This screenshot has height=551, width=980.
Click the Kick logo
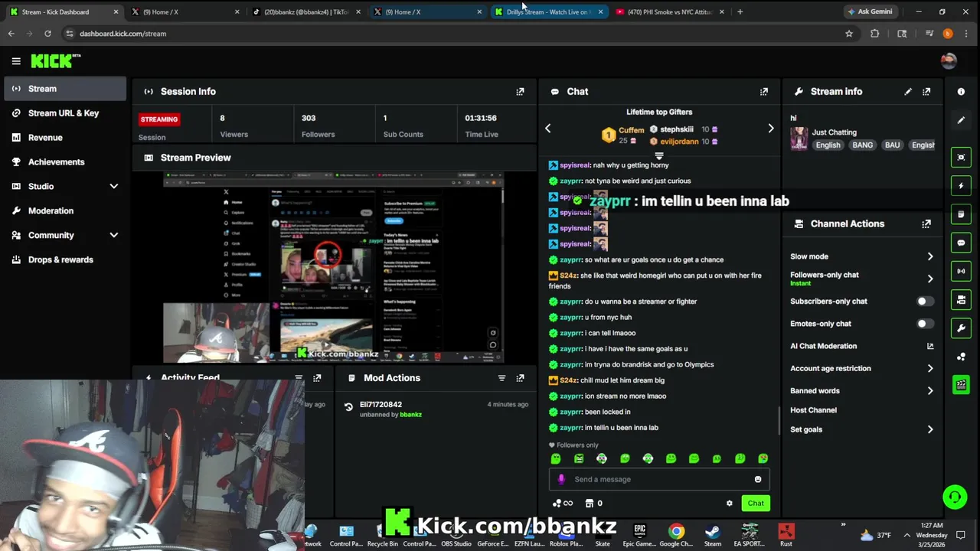tap(56, 61)
